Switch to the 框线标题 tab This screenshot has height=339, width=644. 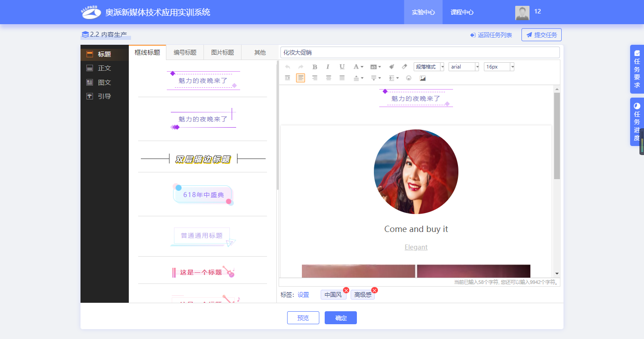pyautogui.click(x=147, y=52)
